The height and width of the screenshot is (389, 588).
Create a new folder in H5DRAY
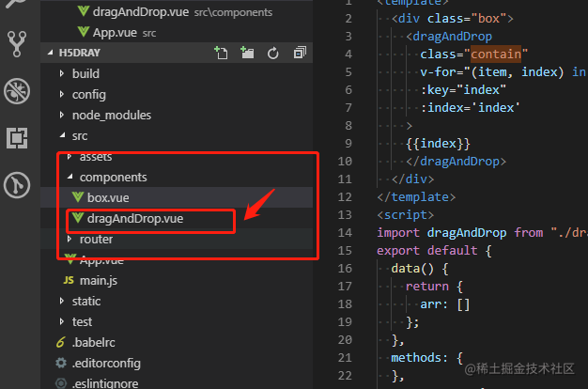247,53
